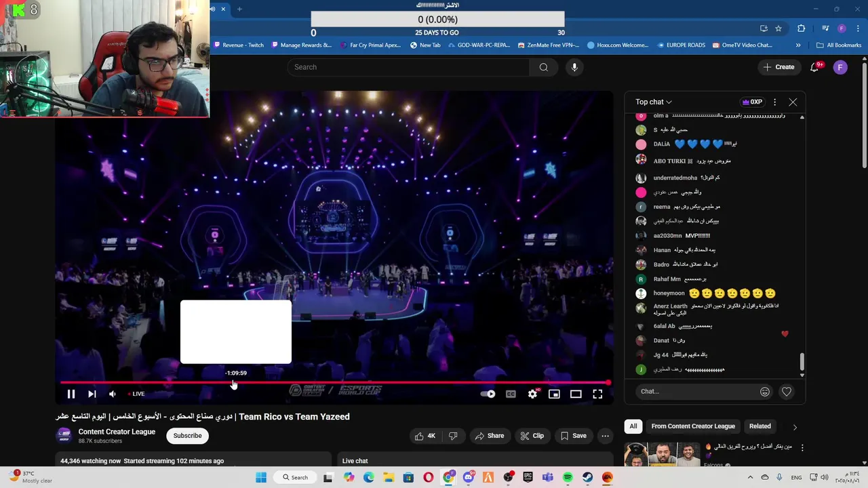Open OmeTV Video Chat bookmark
The width and height of the screenshot is (868, 488).
pos(743,45)
